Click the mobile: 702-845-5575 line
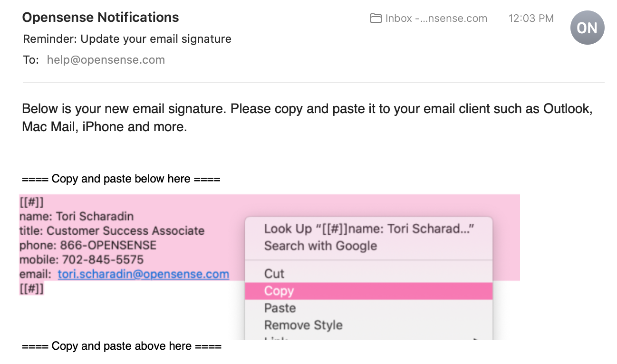This screenshot has height=364, width=617. coord(81,260)
